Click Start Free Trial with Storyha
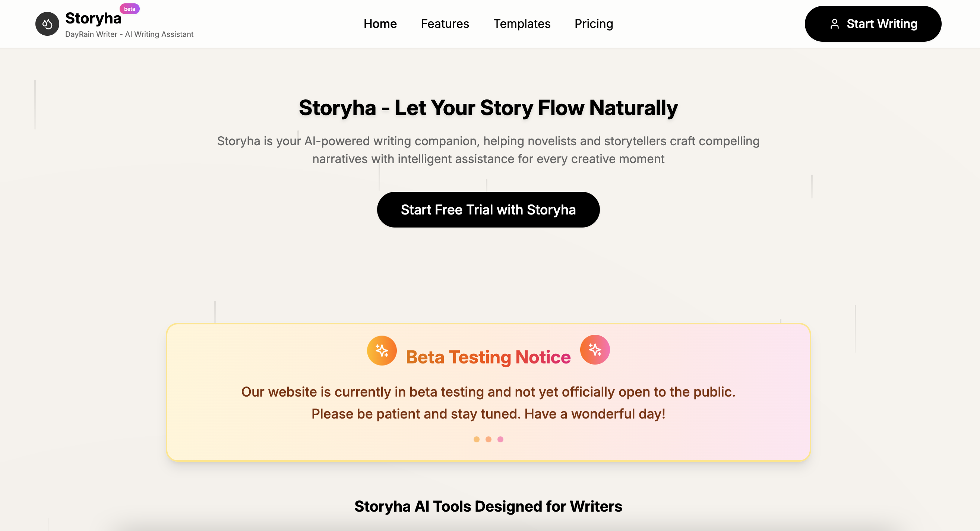 point(488,210)
